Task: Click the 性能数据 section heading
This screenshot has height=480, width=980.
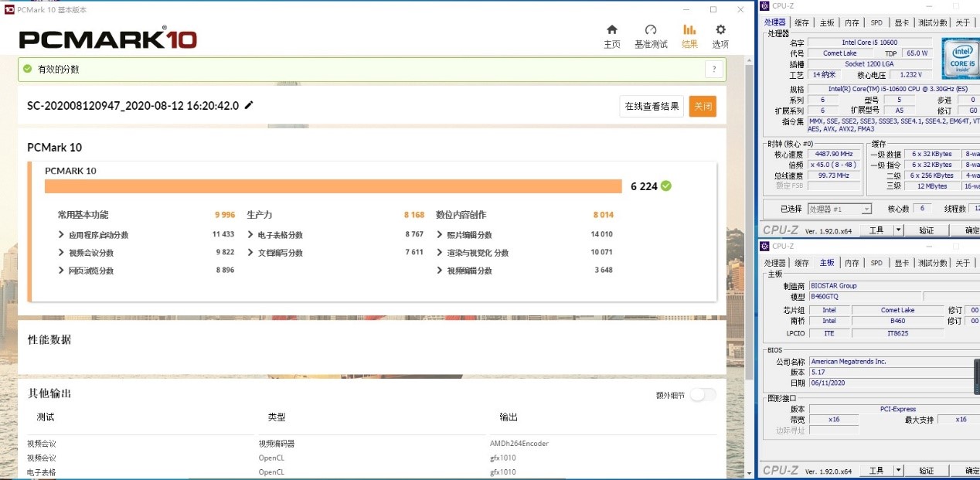Action: point(49,340)
